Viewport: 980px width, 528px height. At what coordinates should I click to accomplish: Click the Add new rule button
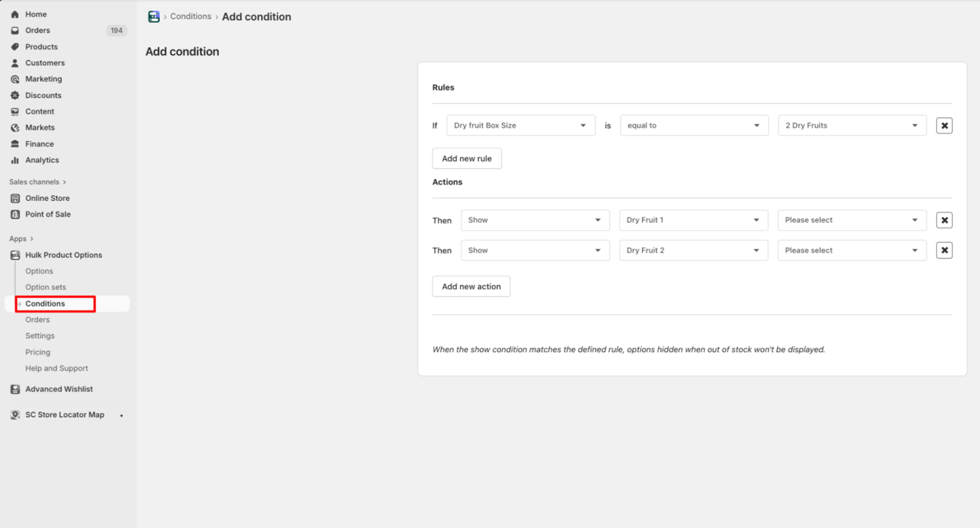click(466, 159)
